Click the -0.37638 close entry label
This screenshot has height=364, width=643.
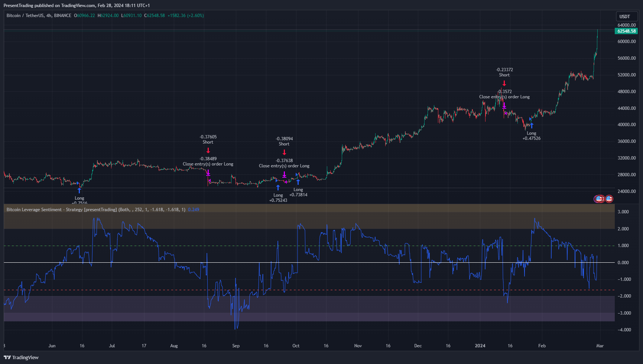(284, 163)
